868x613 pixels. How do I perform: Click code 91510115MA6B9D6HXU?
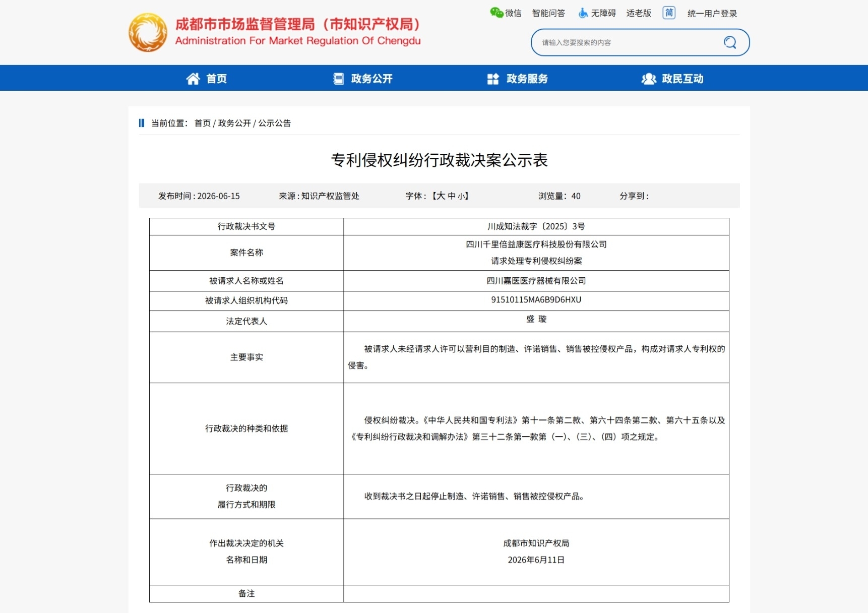(536, 300)
